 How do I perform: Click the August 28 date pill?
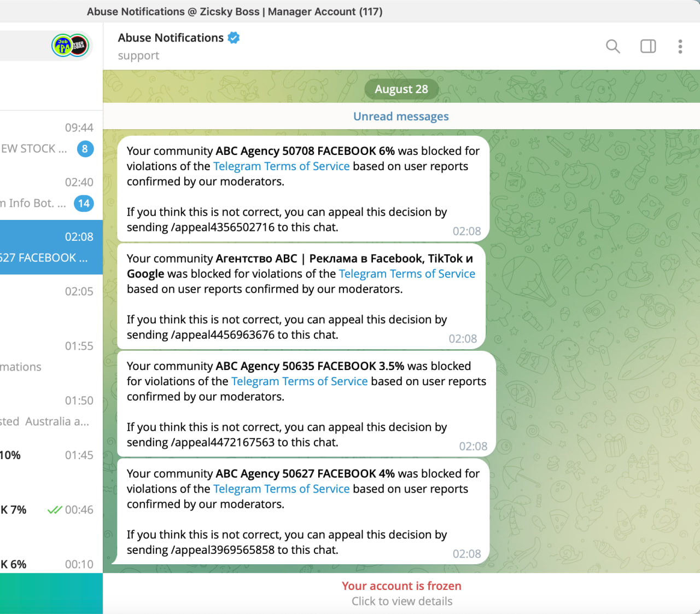point(401,89)
